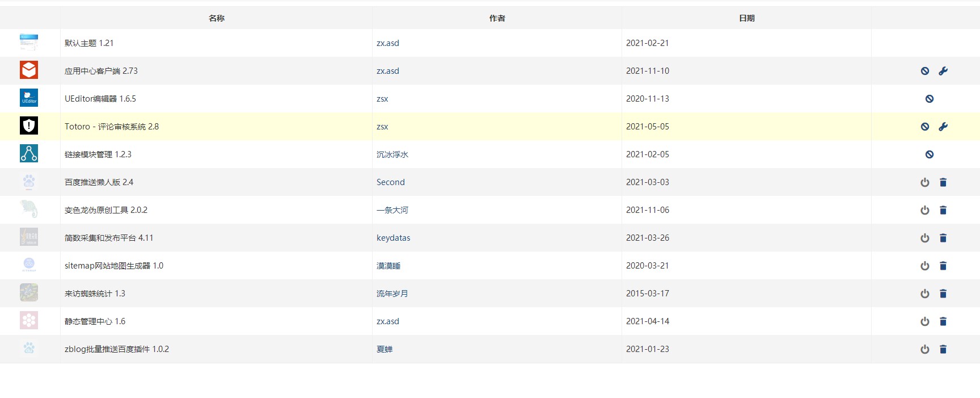The height and width of the screenshot is (398, 980).
Task: Open wrench settings for Totoro plugin
Action: point(943,127)
